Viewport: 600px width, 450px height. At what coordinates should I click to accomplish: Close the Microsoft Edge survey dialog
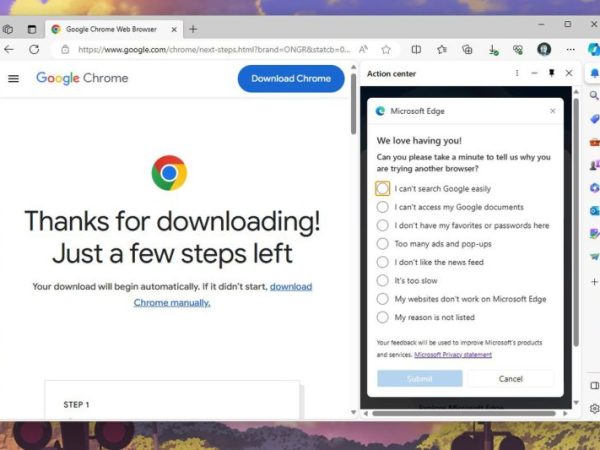click(x=553, y=111)
